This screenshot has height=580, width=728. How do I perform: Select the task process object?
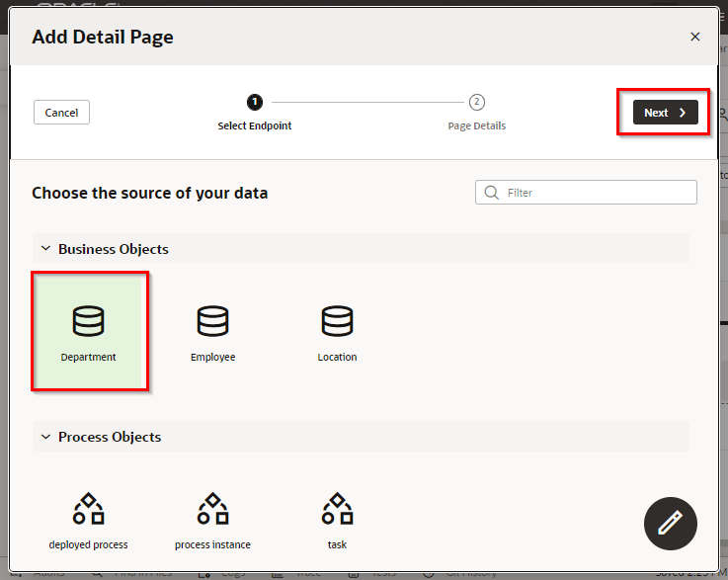(x=337, y=520)
